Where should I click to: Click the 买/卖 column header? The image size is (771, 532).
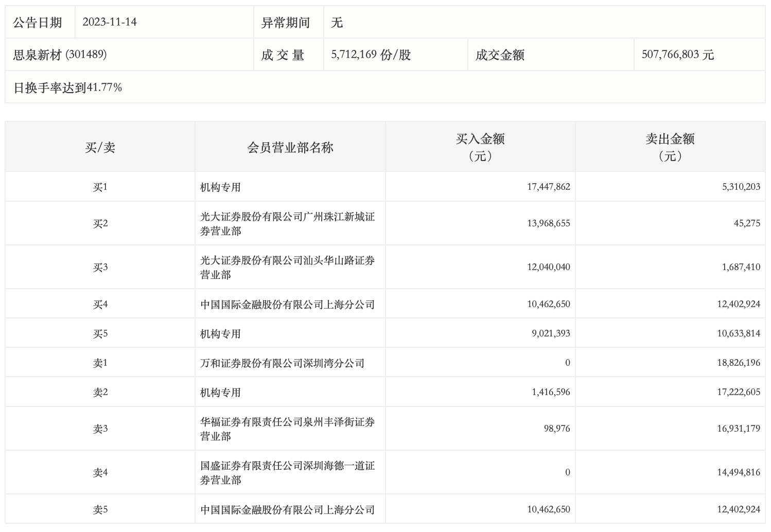click(100, 148)
